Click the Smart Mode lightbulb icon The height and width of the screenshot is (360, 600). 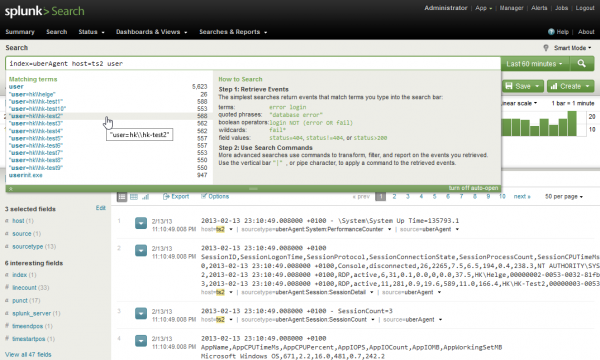pos(546,48)
